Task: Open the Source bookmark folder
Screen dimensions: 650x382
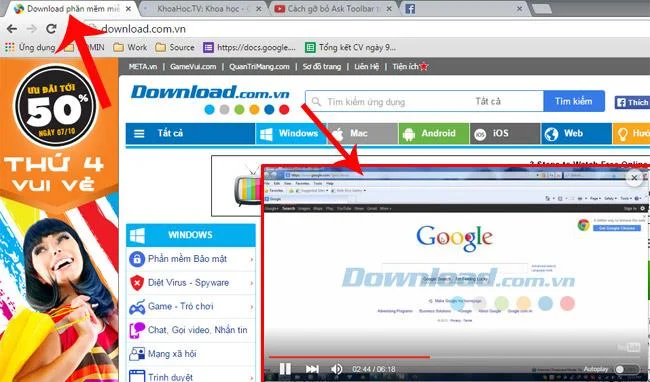Action: click(175, 47)
